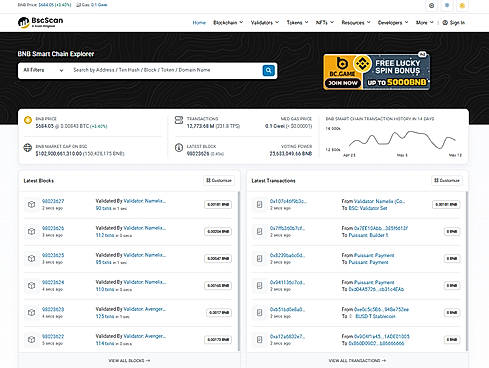
Task: Click the gold BNB Price coin icon
Action: click(x=28, y=120)
